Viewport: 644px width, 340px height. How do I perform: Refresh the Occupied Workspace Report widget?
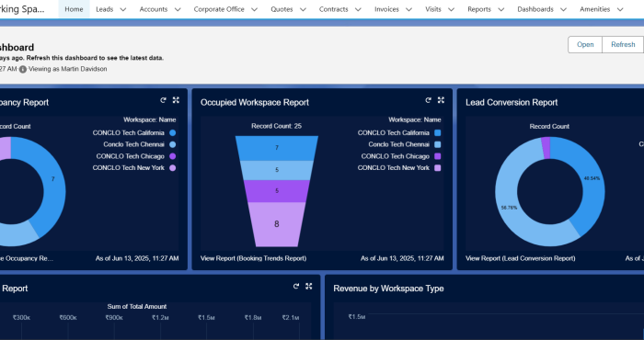(x=428, y=100)
